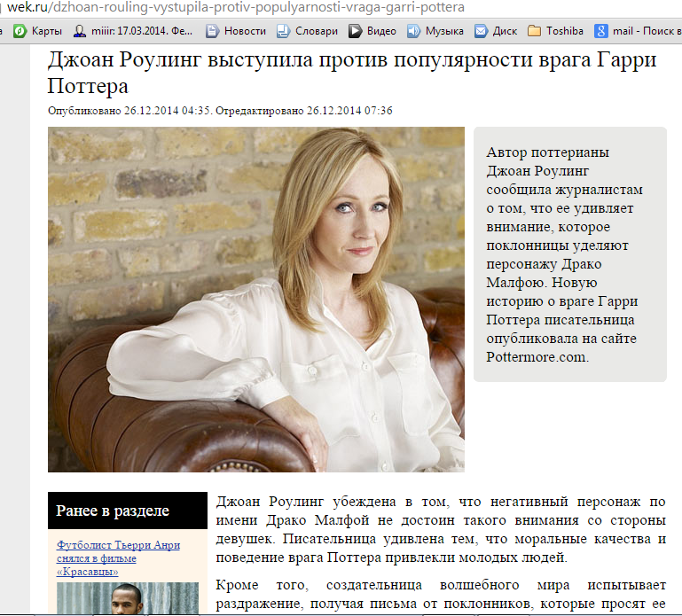Open the Словари bookmark
682x616 pixels.
tap(307, 31)
